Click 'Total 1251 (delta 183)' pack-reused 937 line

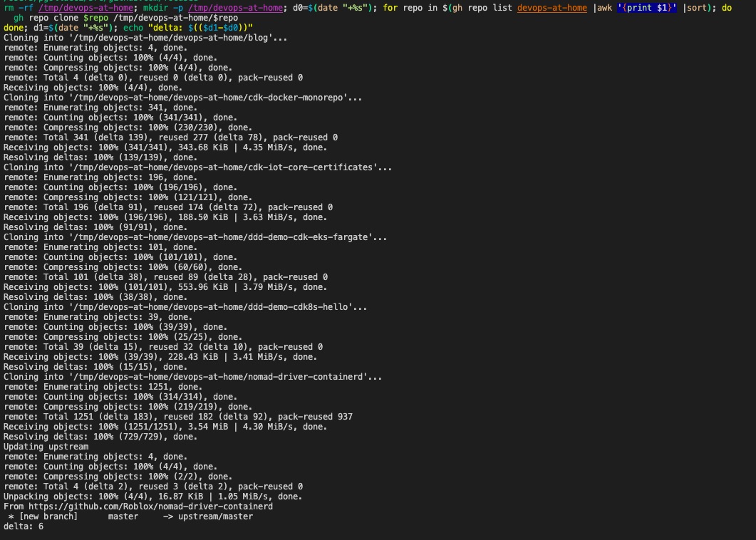coord(178,417)
